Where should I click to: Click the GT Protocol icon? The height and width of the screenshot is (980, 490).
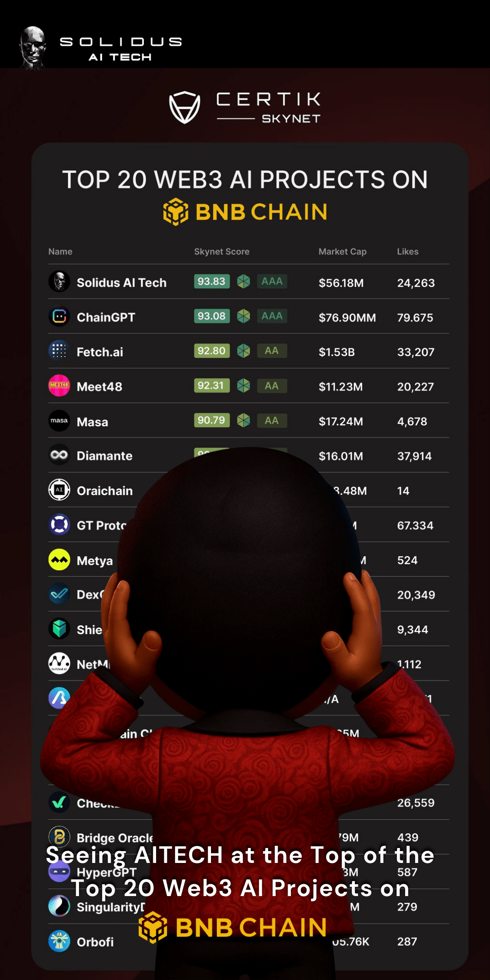59,524
